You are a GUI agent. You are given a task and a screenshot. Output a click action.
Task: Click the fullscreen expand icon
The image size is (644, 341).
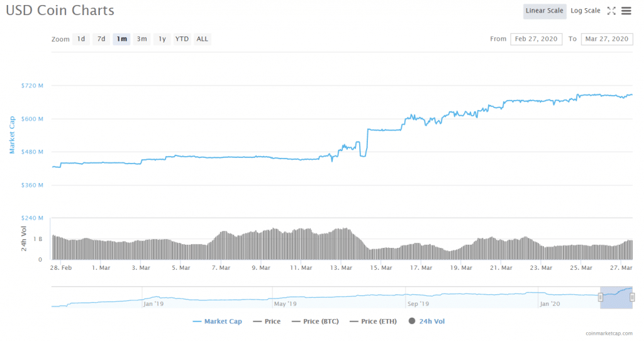click(x=612, y=11)
